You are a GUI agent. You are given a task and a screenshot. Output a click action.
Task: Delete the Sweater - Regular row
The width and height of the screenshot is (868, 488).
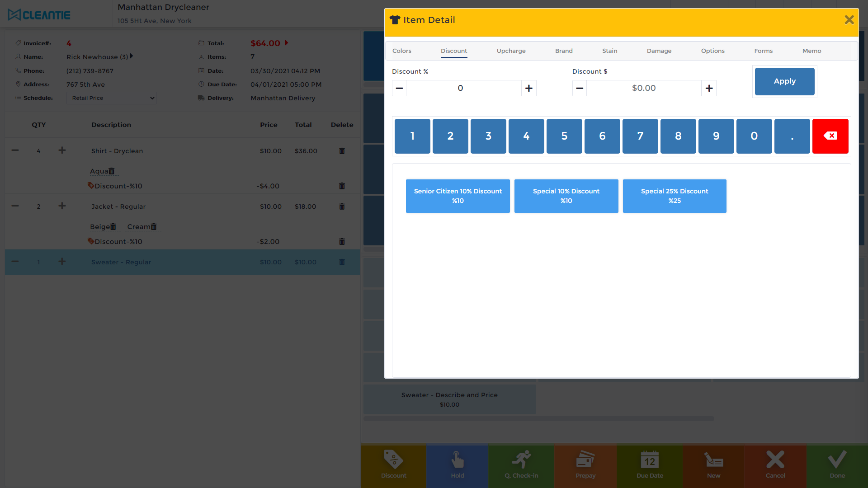[x=342, y=262]
